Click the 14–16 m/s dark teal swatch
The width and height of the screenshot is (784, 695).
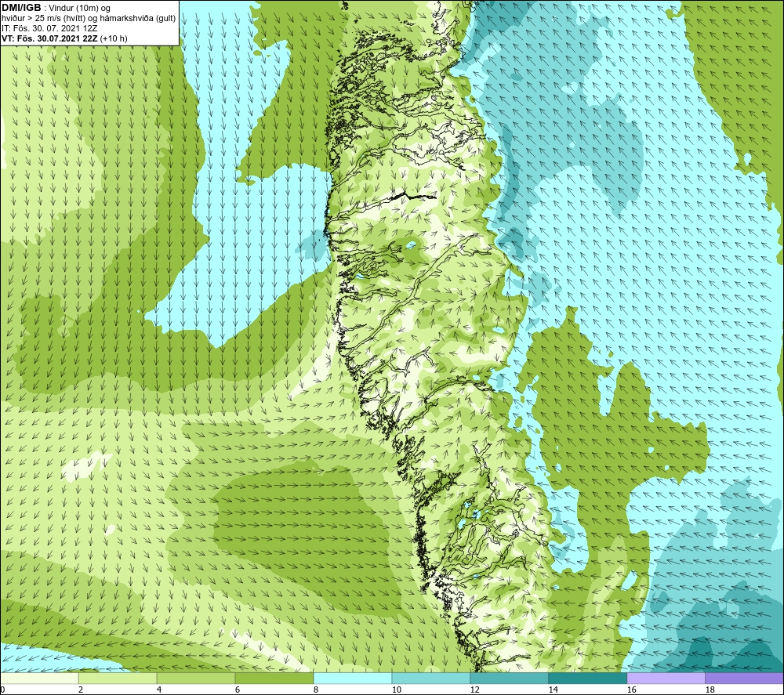point(587,678)
